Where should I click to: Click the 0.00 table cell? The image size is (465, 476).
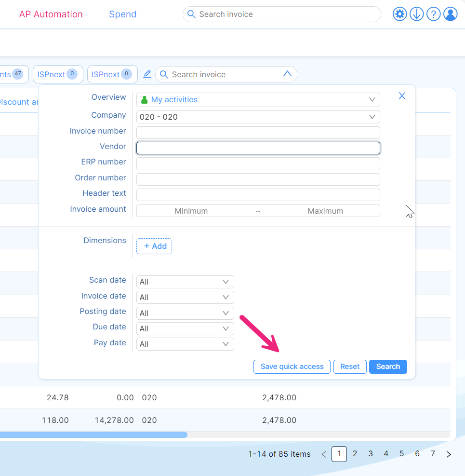point(125,398)
